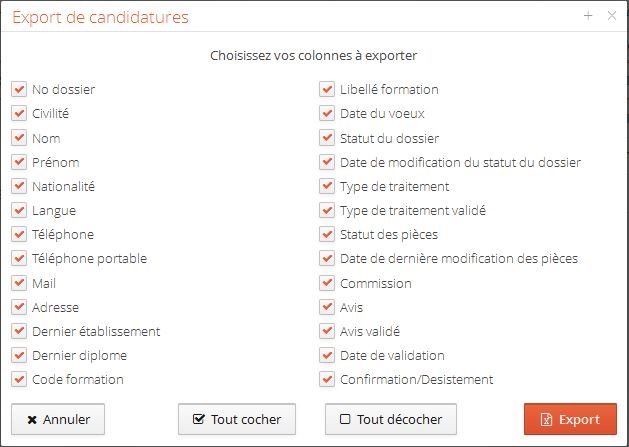Click the Annuler button
The image size is (629, 447).
[x=58, y=419]
